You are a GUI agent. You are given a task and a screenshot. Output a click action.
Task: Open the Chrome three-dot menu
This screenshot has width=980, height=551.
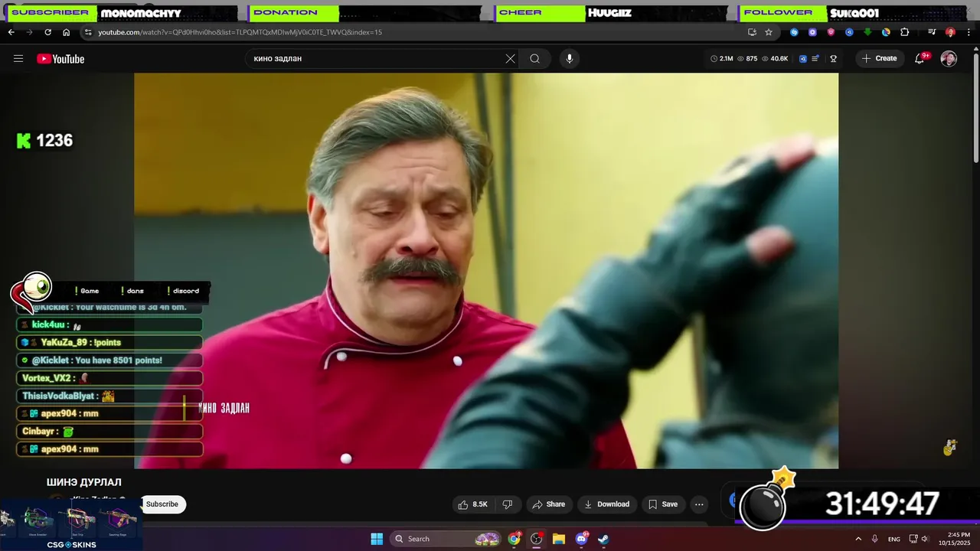(968, 32)
